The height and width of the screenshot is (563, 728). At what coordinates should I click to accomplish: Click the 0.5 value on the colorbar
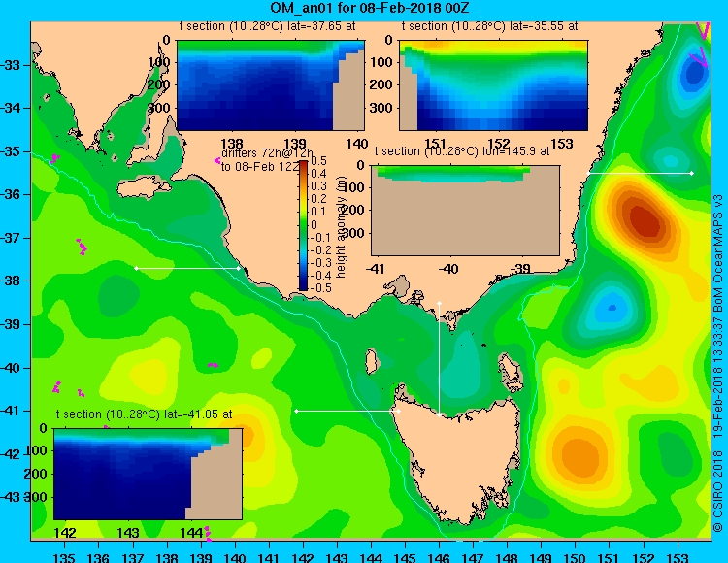pos(318,161)
